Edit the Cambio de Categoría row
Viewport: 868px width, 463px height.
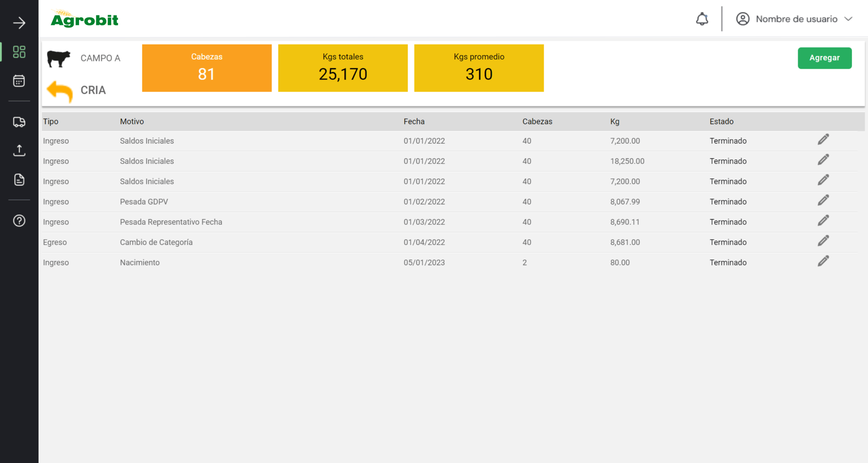pos(823,241)
